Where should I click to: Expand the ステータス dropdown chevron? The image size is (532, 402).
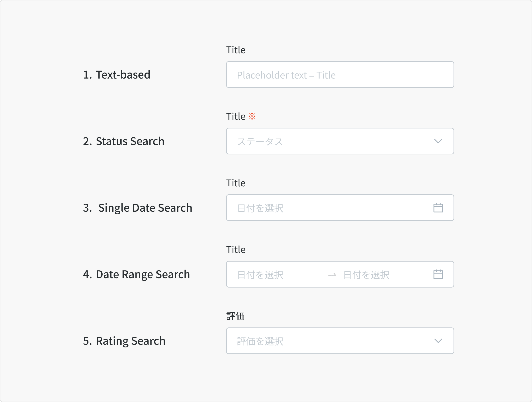pos(438,141)
